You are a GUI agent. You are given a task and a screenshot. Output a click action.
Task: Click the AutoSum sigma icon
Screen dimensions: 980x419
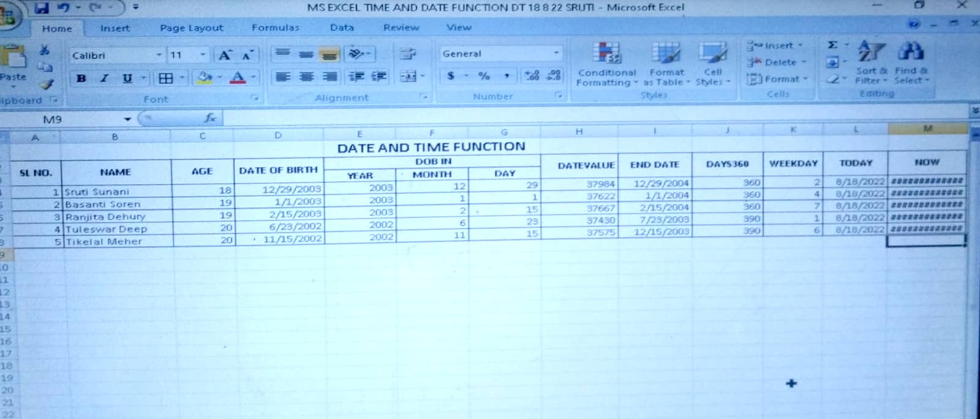[x=832, y=45]
